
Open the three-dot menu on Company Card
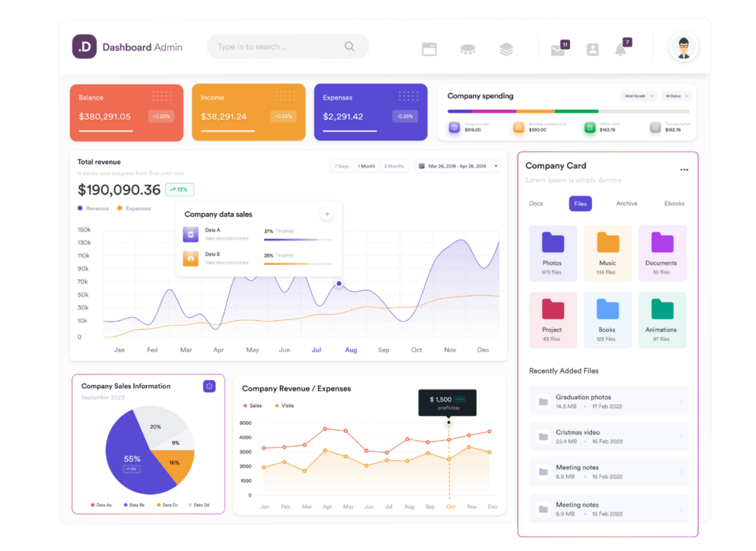click(684, 170)
